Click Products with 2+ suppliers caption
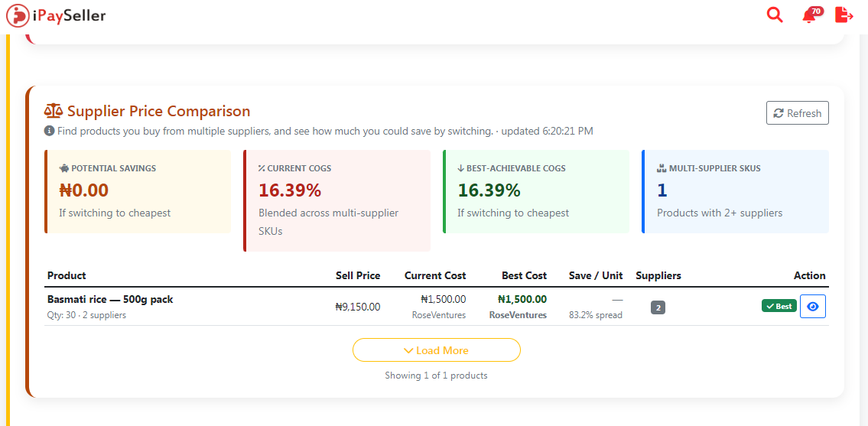 coord(720,213)
